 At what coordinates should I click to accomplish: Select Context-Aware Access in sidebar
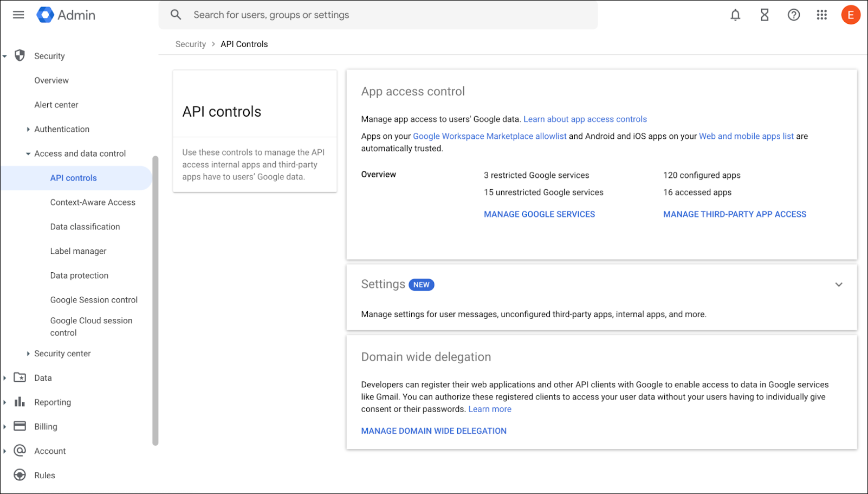click(x=93, y=202)
